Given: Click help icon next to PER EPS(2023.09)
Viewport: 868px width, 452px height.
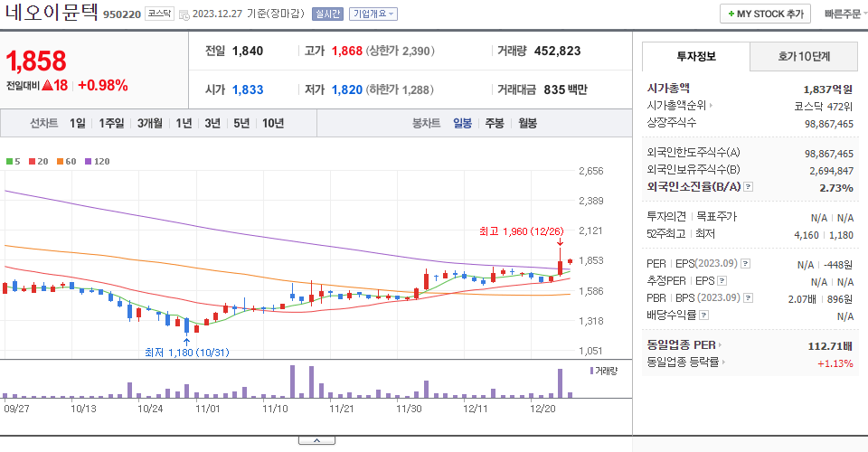Looking at the screenshot, I should click(745, 263).
